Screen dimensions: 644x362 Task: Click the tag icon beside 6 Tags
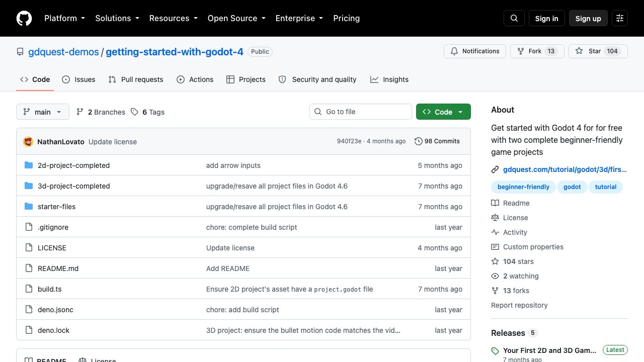134,112
